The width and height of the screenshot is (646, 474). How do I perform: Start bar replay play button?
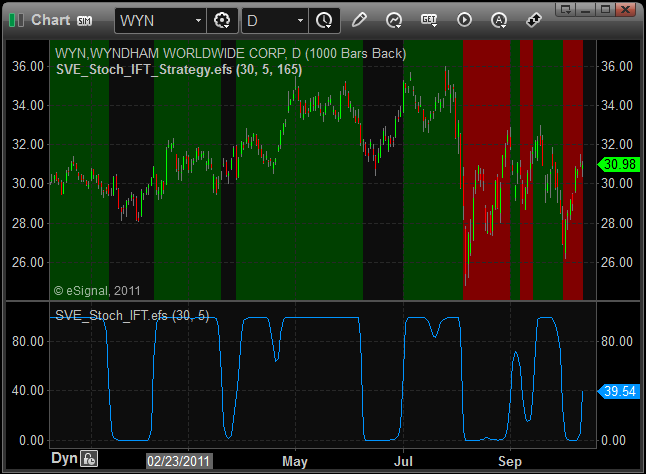[x=464, y=20]
